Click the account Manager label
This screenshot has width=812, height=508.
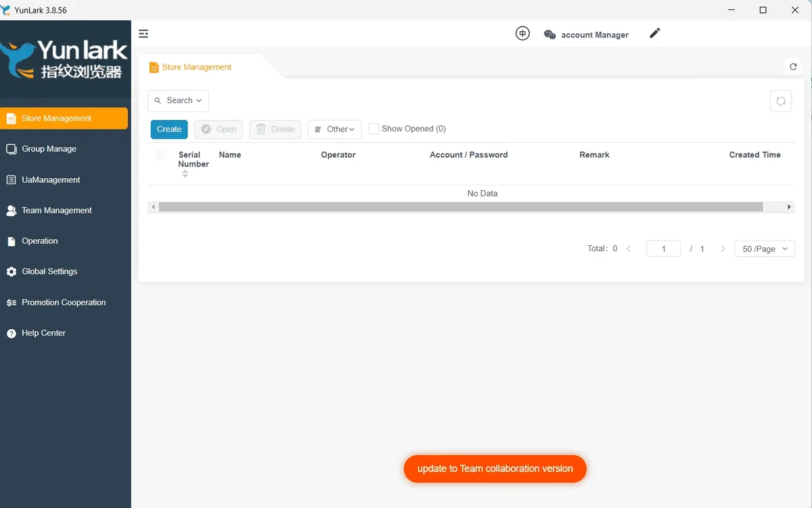[595, 35]
